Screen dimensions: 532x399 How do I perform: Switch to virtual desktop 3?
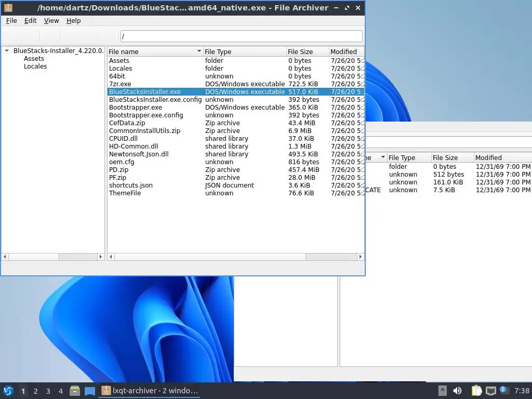coord(48,391)
